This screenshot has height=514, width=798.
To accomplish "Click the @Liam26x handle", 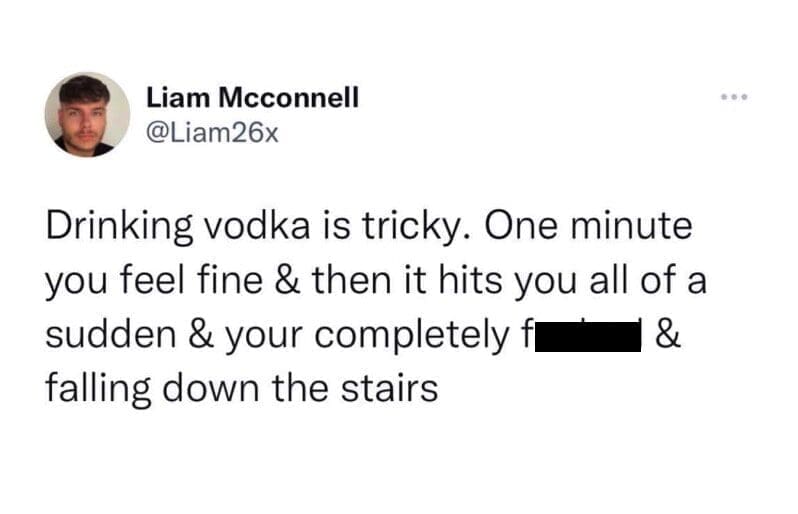I will point(204,131).
